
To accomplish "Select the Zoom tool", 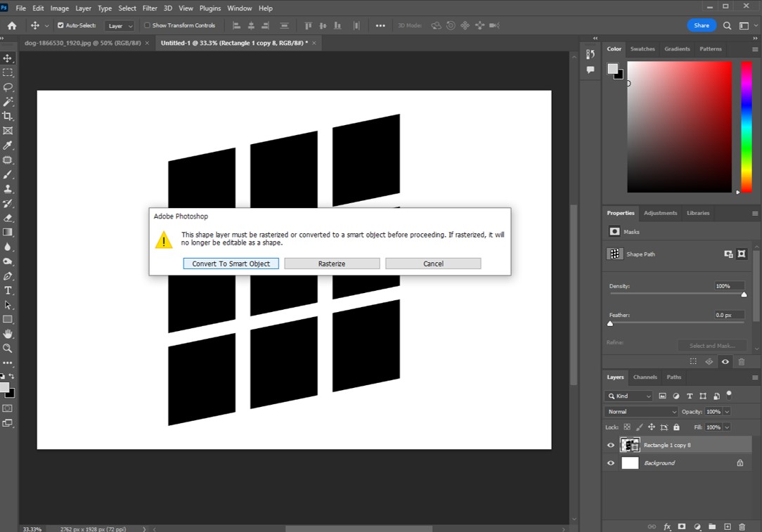I will (8, 348).
